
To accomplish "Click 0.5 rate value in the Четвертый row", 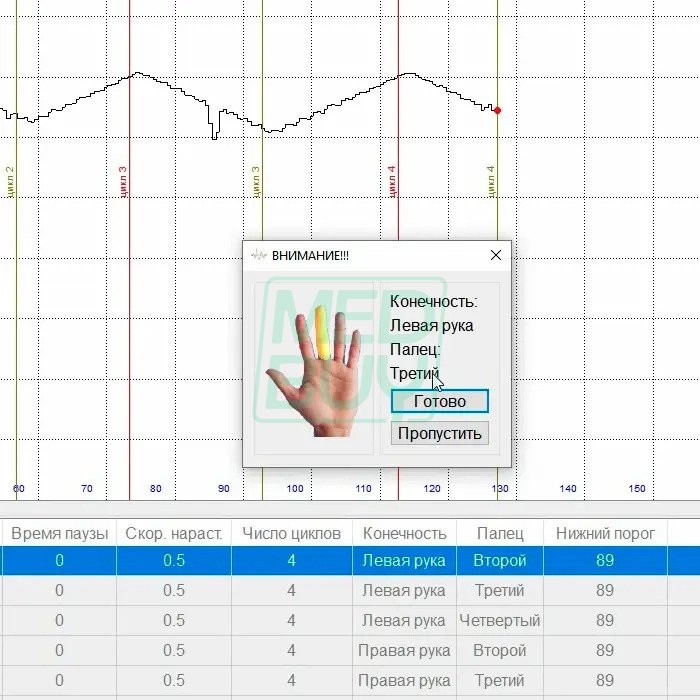I will [x=174, y=620].
